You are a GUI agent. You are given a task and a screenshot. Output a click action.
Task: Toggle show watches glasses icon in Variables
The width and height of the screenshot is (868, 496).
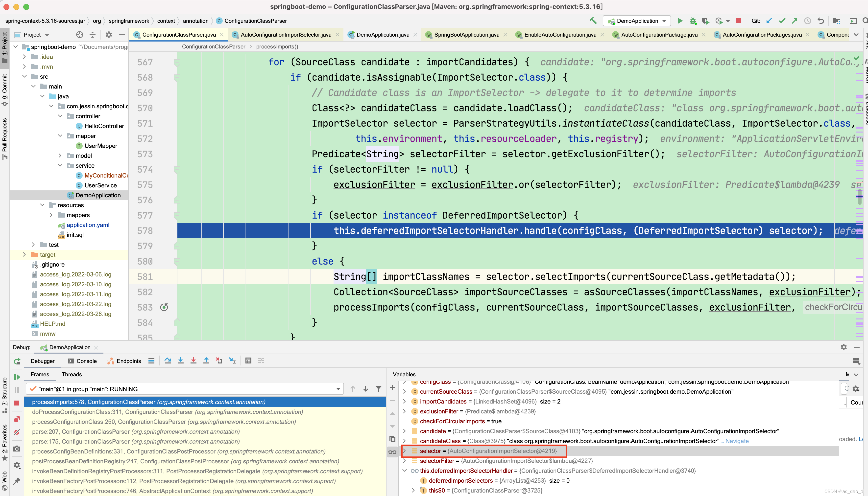392,452
